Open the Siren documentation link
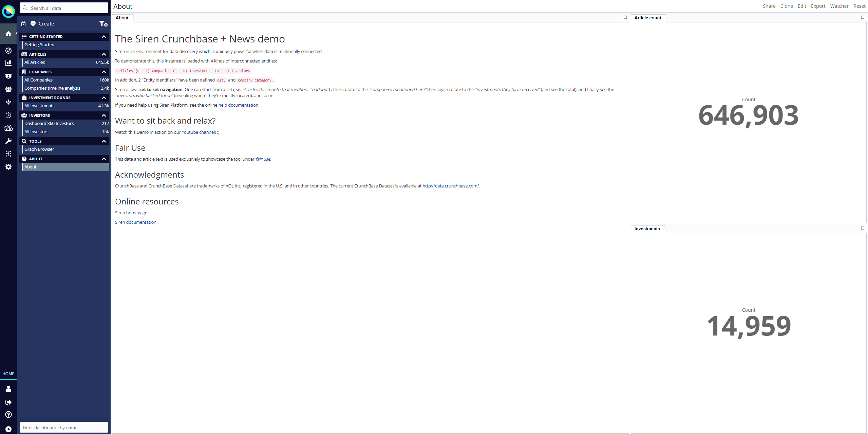The width and height of the screenshot is (868, 434). tap(135, 222)
